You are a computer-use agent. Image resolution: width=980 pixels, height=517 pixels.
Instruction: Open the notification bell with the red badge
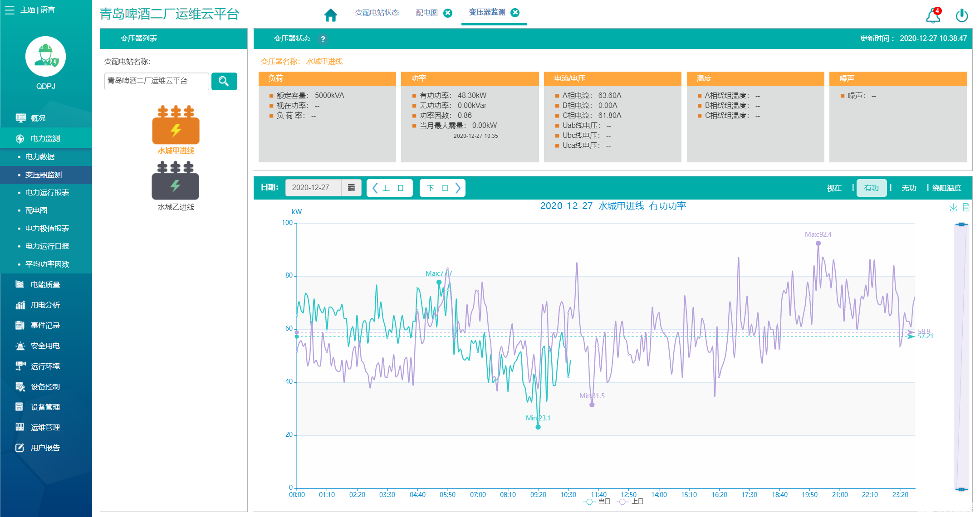[932, 16]
